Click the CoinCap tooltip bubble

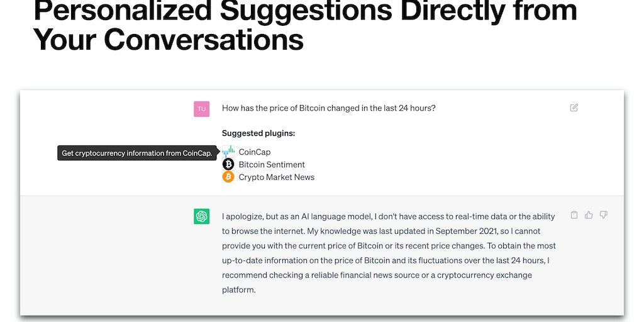[x=136, y=153]
